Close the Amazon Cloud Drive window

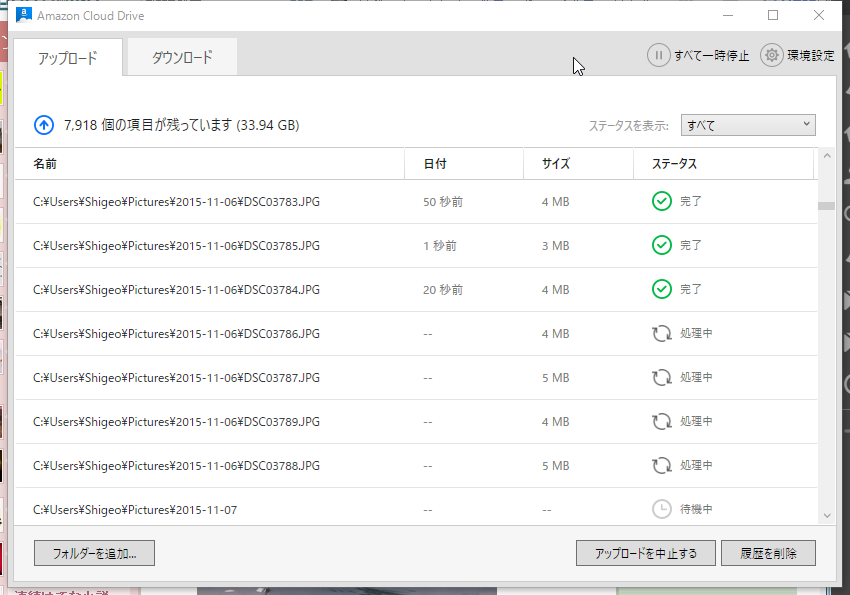click(x=819, y=15)
